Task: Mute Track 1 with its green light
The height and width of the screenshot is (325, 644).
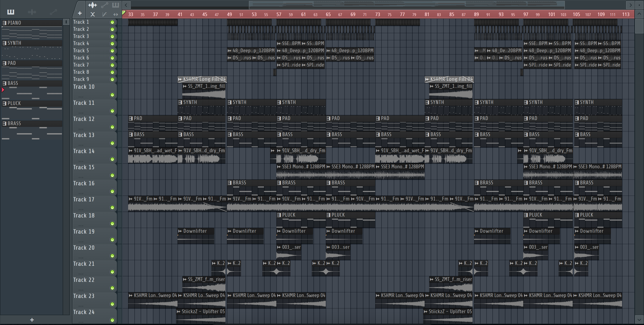Action: click(112, 22)
